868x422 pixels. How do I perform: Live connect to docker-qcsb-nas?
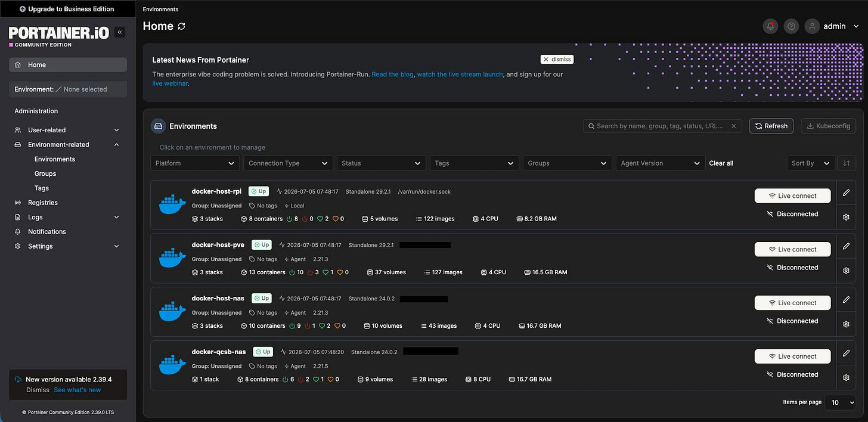click(x=792, y=356)
